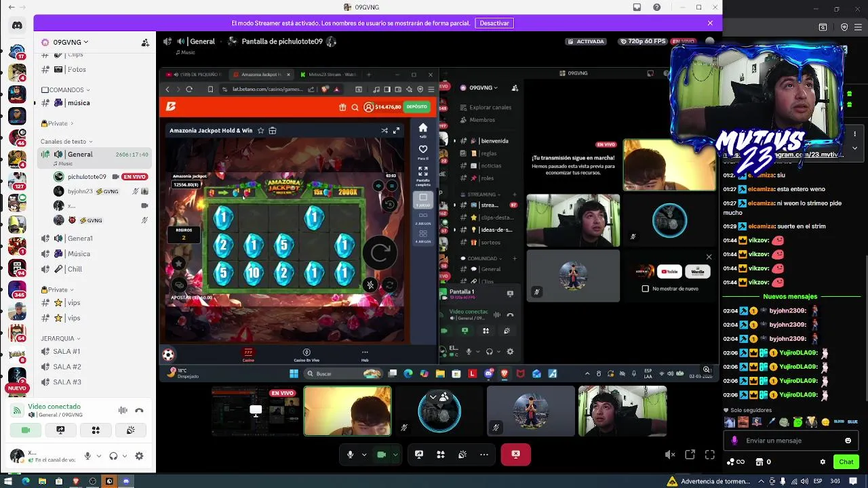This screenshot has height=488, width=868.
Task: Expand the 09GVNG server name menu
Action: (71, 42)
